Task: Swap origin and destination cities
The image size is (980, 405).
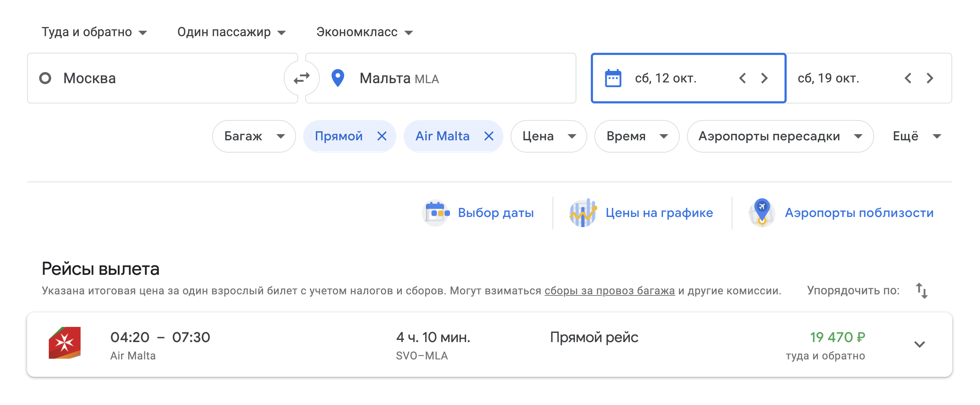Action: coord(302,78)
